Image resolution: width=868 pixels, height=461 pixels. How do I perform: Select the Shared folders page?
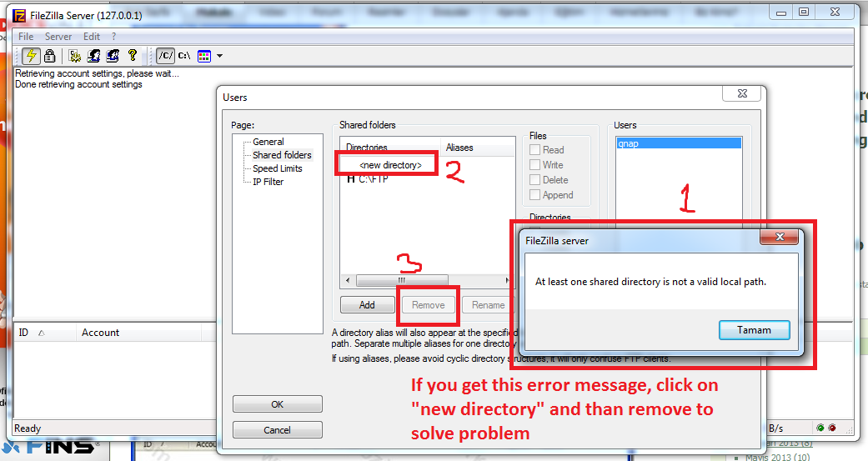tap(282, 155)
